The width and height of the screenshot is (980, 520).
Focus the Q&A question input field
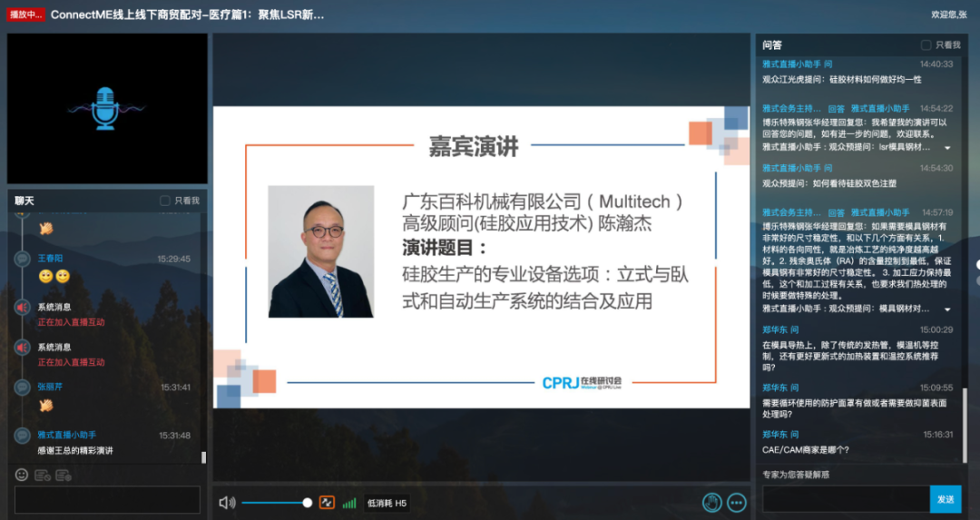click(x=847, y=499)
